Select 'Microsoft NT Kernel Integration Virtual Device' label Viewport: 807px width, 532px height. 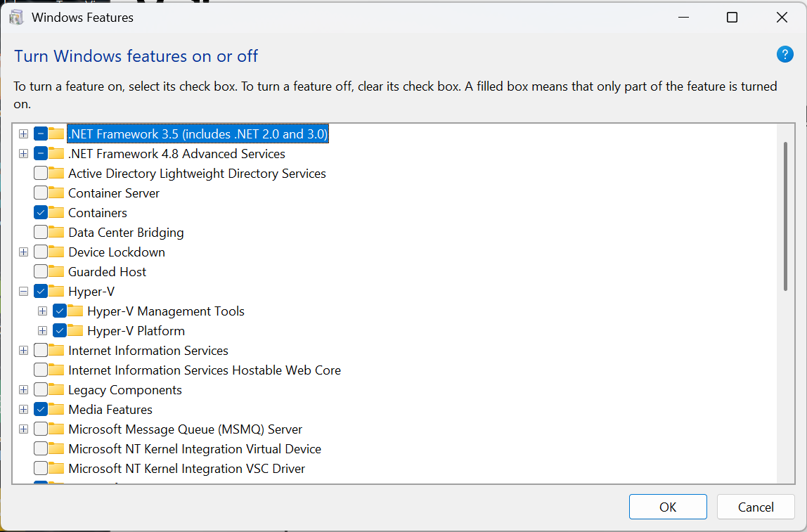point(195,448)
